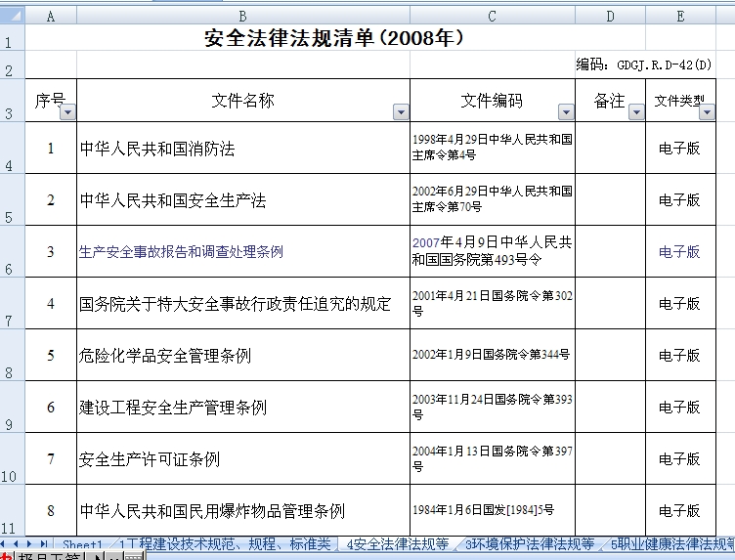Open the 5职业健康法律法规 sheet tab
The width and height of the screenshot is (735, 560).
coord(671,544)
